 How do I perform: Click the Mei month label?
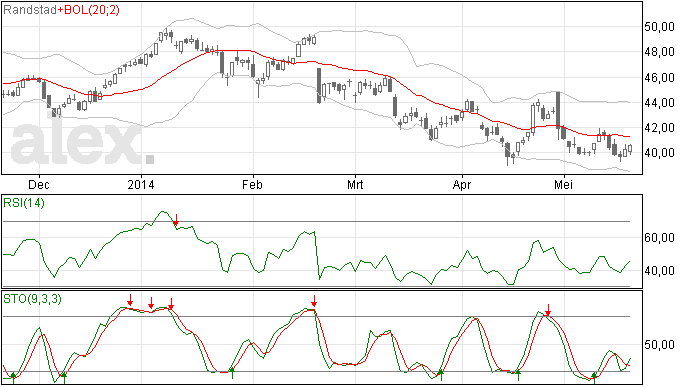click(563, 184)
